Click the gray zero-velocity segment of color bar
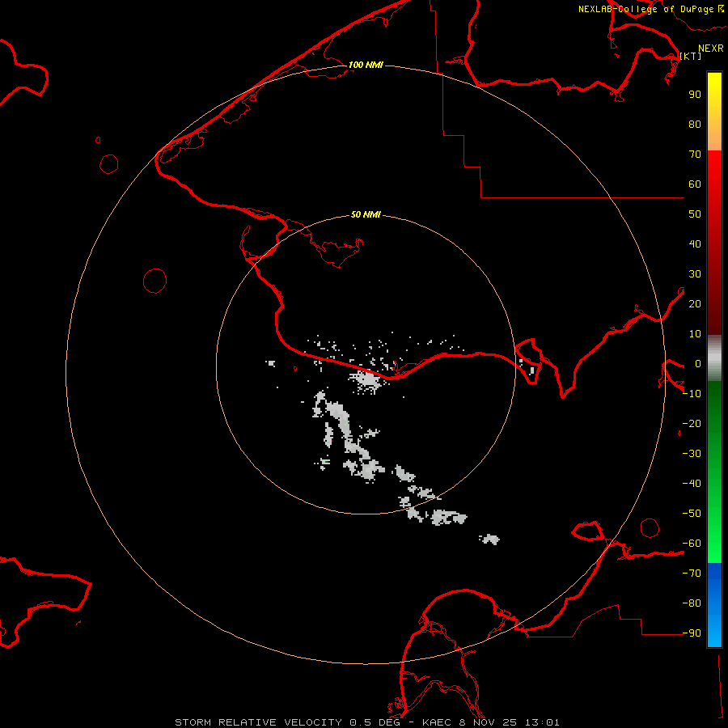This screenshot has height=728, width=728. (x=714, y=358)
